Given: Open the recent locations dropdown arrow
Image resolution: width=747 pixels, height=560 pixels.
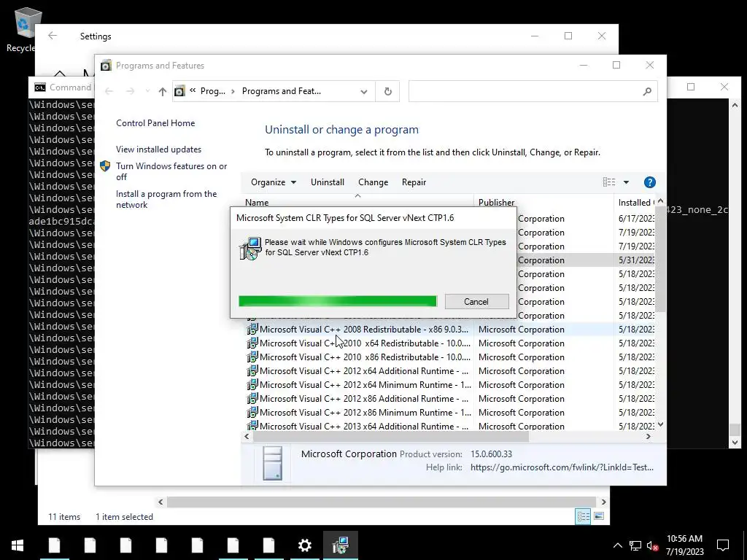Looking at the screenshot, I should click(147, 91).
